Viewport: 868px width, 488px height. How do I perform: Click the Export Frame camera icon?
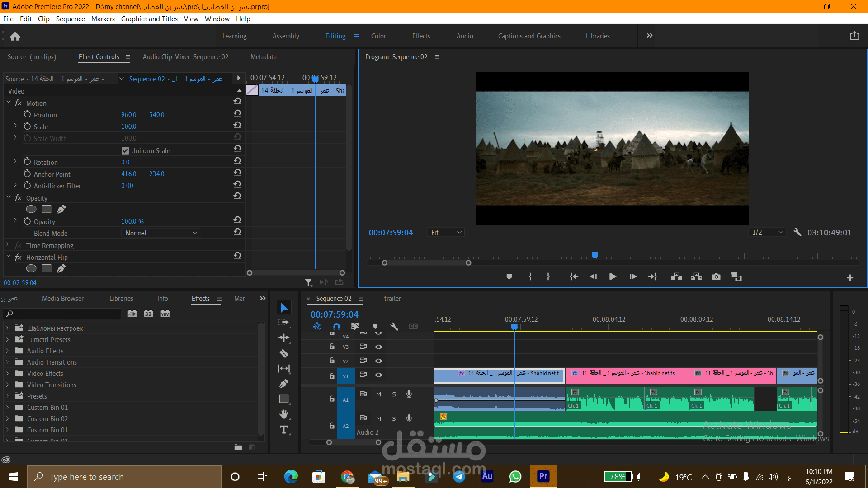point(716,277)
